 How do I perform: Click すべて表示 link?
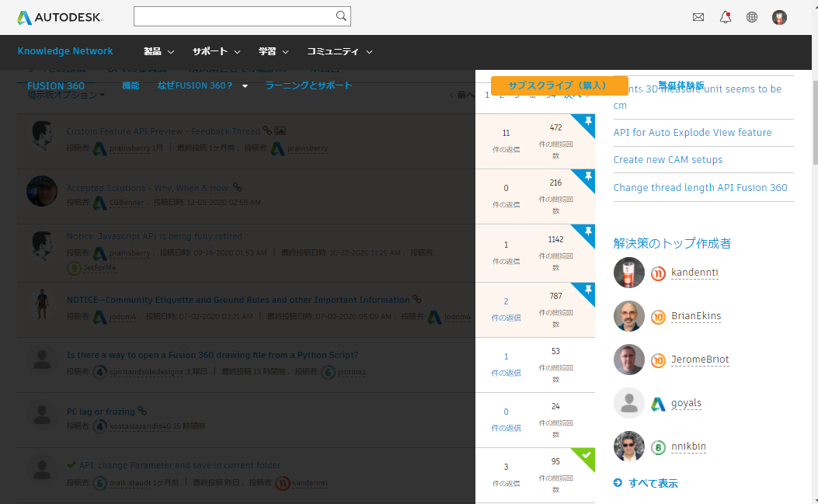653,483
